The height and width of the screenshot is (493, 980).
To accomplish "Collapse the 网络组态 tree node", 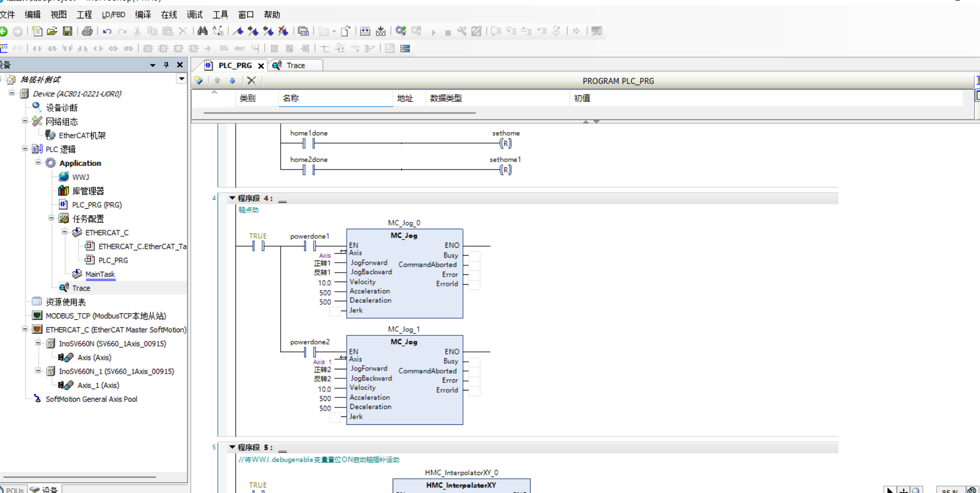I will point(25,121).
